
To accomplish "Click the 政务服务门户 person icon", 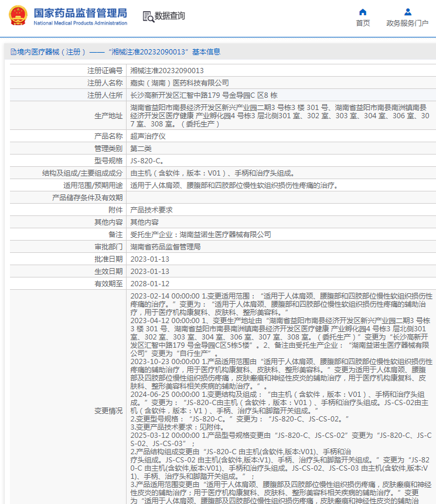I will click(408, 12).
